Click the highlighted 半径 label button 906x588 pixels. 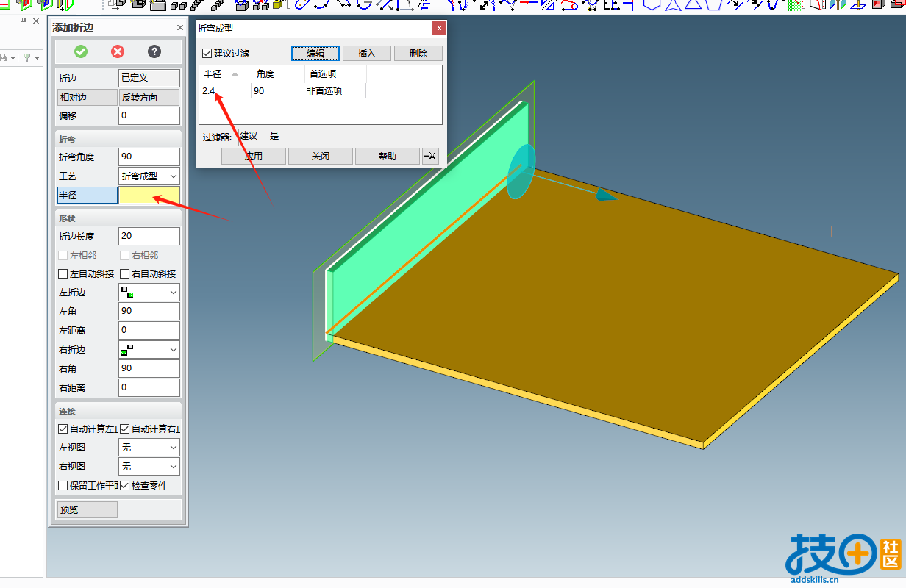tap(88, 195)
